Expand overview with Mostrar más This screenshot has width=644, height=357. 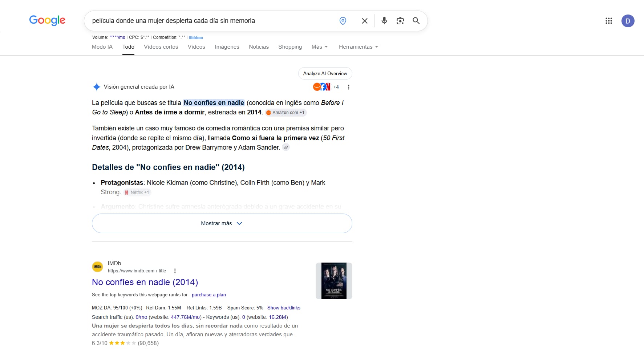coord(222,223)
